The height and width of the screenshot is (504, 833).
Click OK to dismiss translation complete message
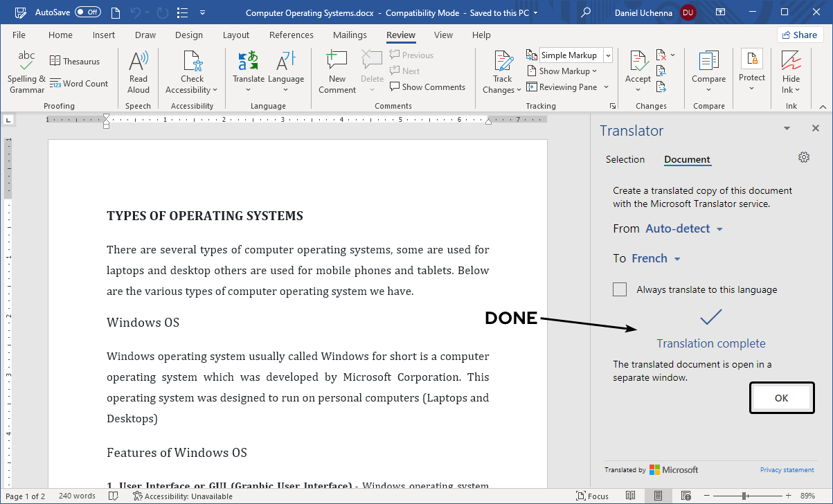click(x=782, y=397)
